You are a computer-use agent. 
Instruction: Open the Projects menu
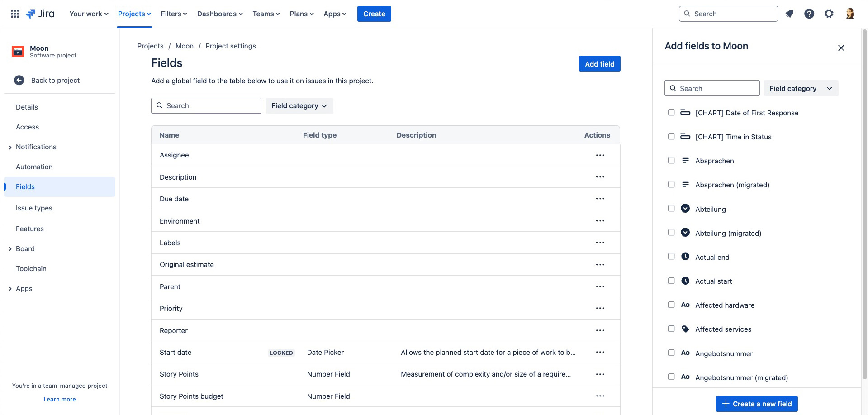[134, 14]
